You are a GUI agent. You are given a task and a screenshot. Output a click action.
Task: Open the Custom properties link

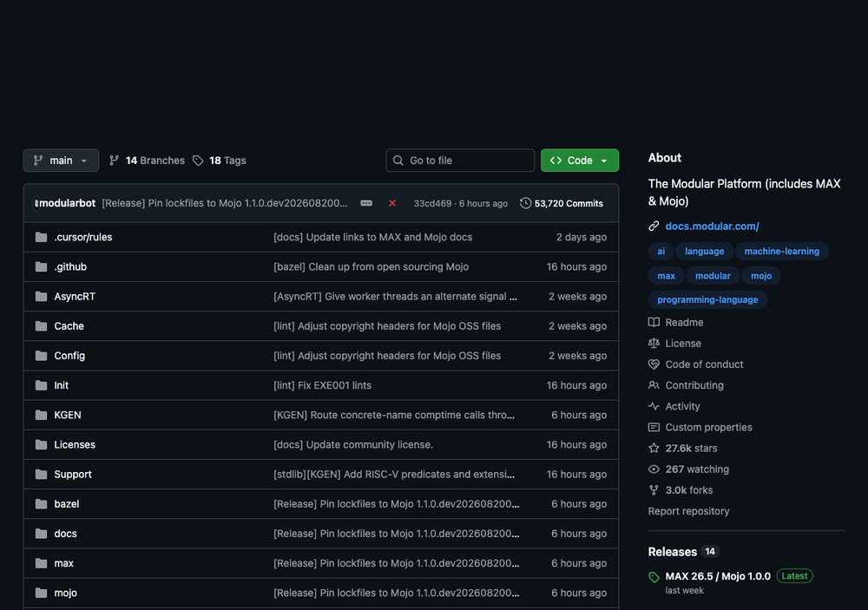coord(700,427)
